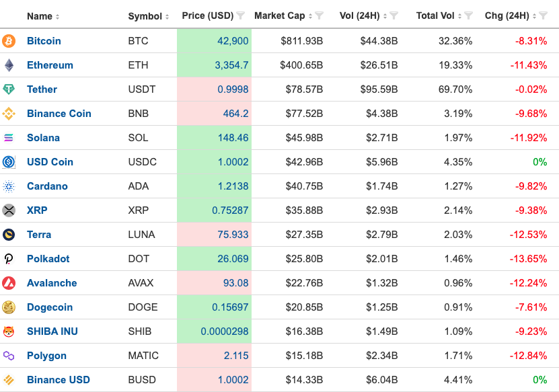Click the USD Coin logo icon
This screenshot has width=559, height=392.
point(9,162)
